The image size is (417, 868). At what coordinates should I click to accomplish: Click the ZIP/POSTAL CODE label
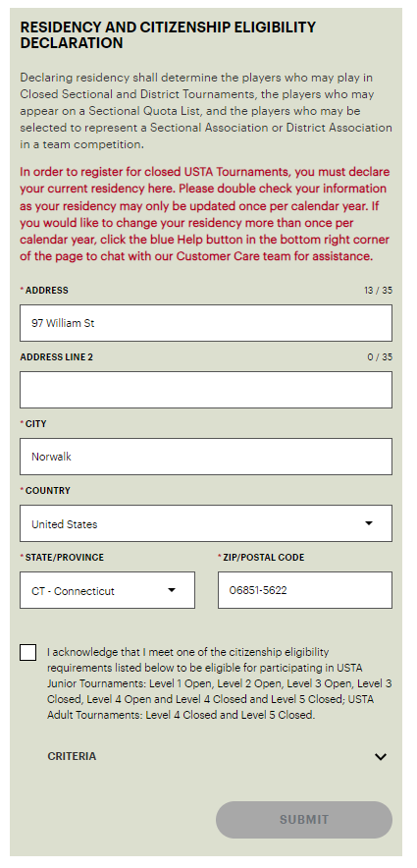point(263,558)
